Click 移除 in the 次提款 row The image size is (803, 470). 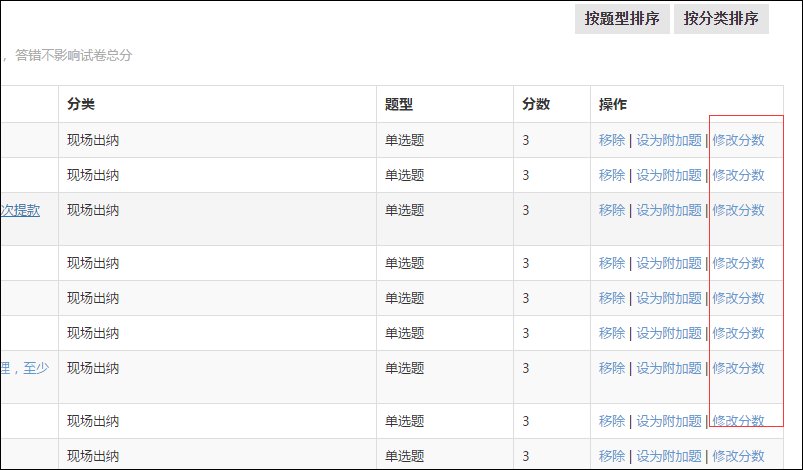(x=612, y=210)
